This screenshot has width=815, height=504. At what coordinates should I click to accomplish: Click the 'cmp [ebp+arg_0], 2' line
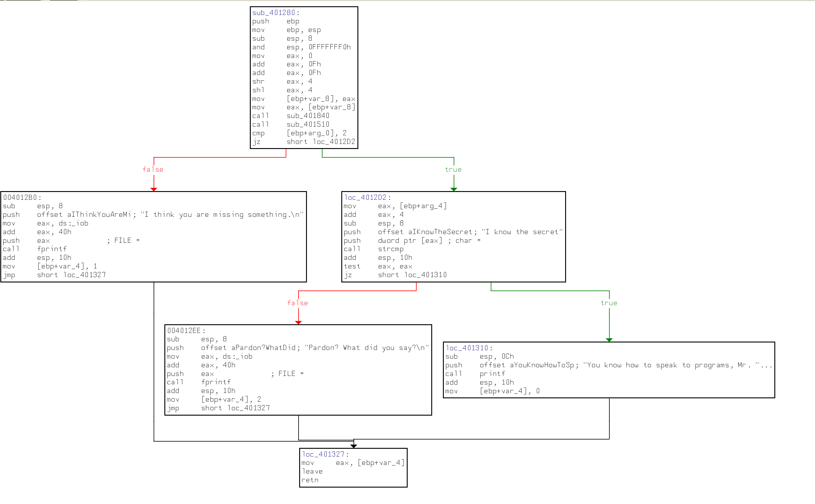tap(299, 133)
